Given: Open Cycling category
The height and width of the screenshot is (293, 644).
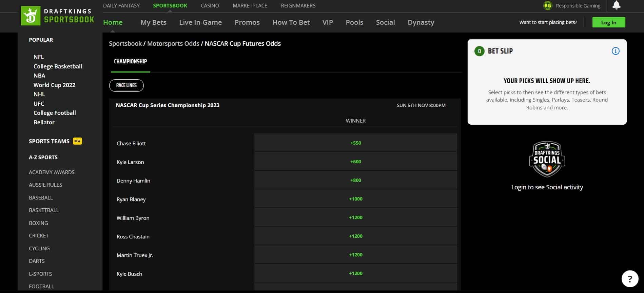Looking at the screenshot, I should click(39, 248).
